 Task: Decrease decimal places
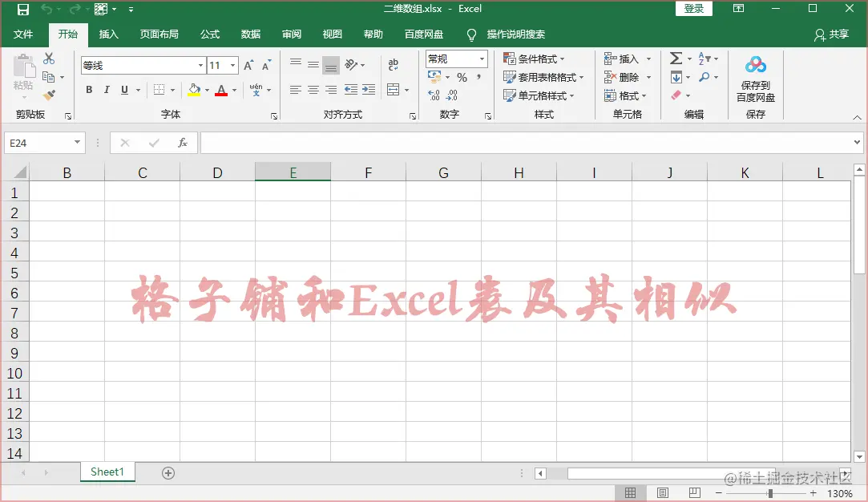(452, 95)
